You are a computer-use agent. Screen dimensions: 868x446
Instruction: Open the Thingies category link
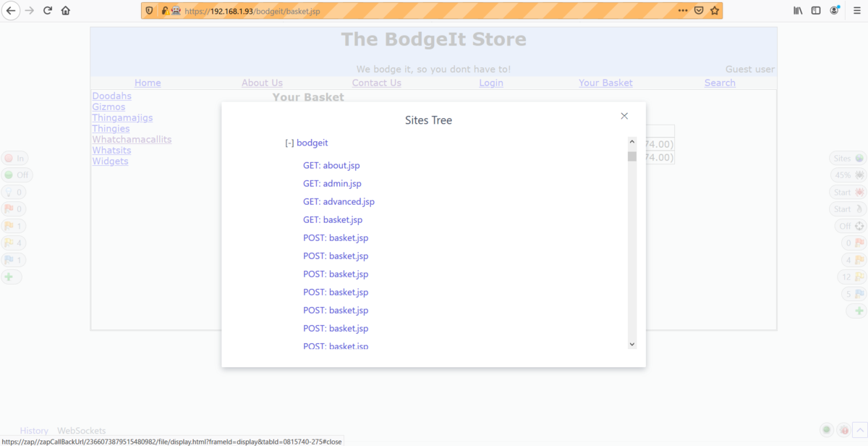pyautogui.click(x=111, y=129)
